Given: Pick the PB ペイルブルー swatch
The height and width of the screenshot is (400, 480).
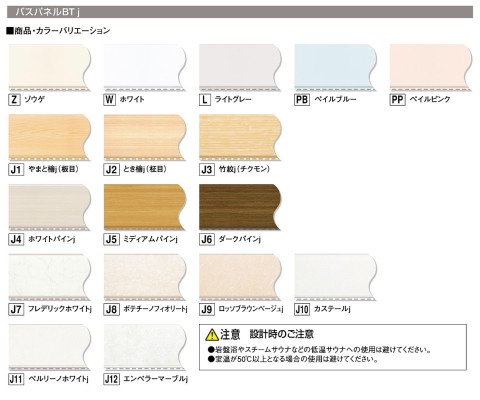Looking at the screenshot, I should coord(336,68).
